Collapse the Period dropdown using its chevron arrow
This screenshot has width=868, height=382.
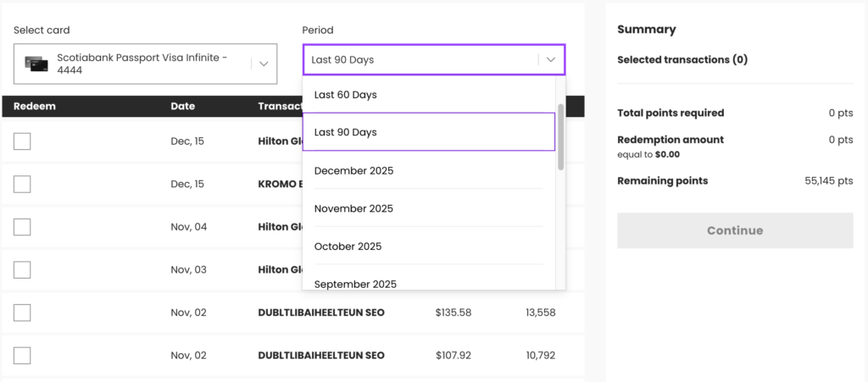coord(551,60)
